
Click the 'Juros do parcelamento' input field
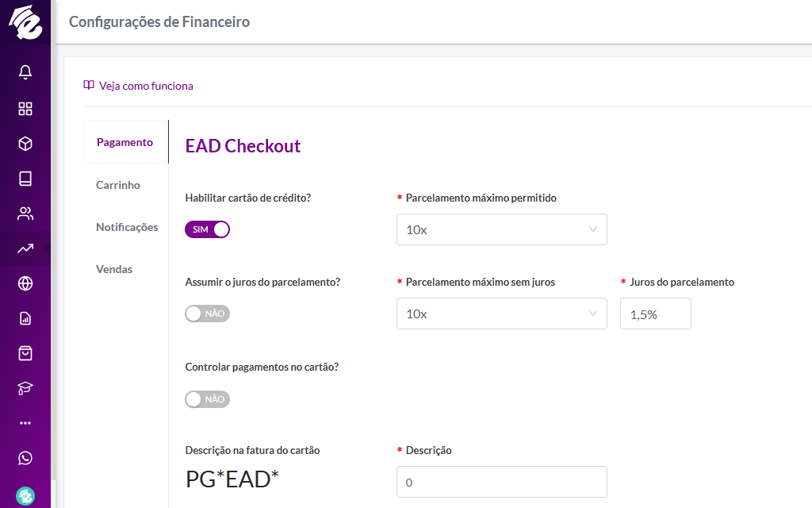tap(655, 314)
